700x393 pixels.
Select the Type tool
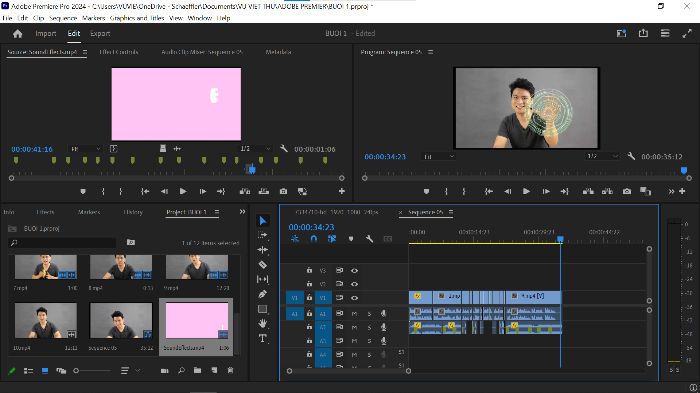(262, 338)
